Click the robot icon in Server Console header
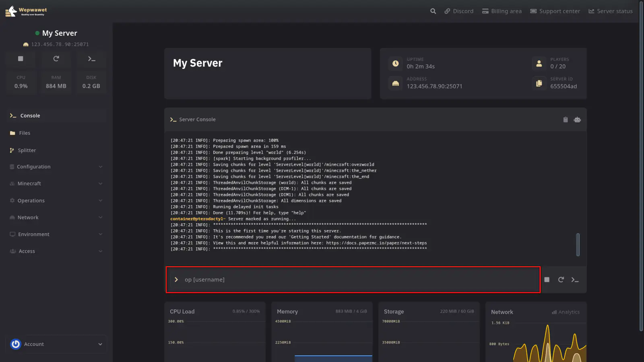This screenshot has width=644, height=362. (577, 119)
